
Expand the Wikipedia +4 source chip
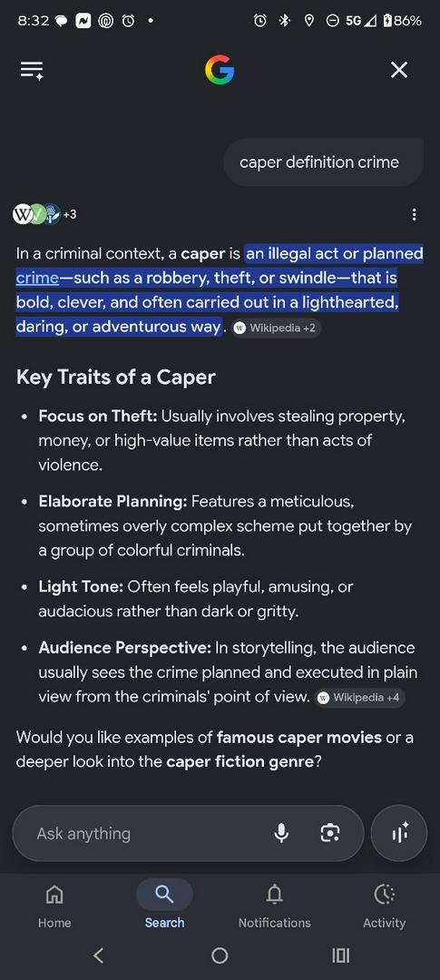pos(360,698)
